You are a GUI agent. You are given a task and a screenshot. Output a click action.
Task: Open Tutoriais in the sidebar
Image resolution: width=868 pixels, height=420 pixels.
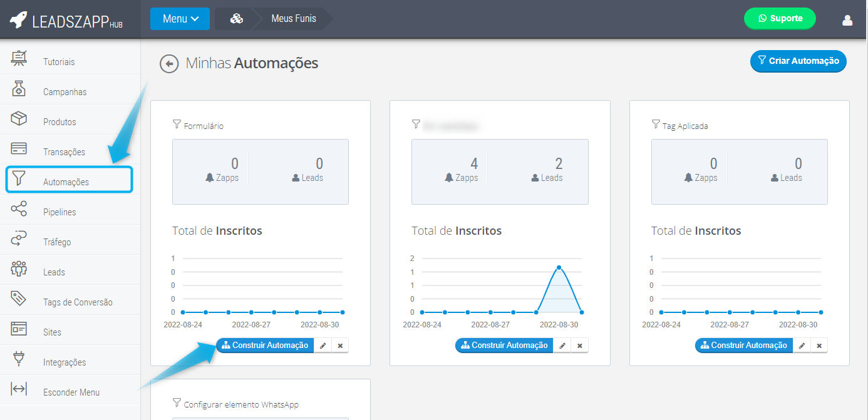pos(59,62)
